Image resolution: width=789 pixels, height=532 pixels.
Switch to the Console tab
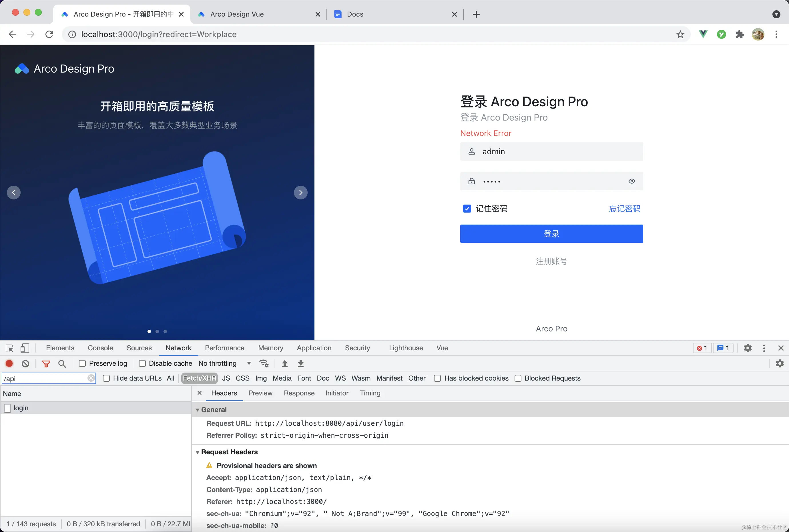tap(100, 348)
